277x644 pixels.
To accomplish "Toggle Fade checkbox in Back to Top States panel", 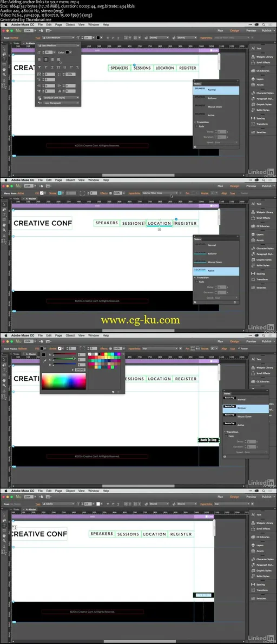I will (226, 436).
